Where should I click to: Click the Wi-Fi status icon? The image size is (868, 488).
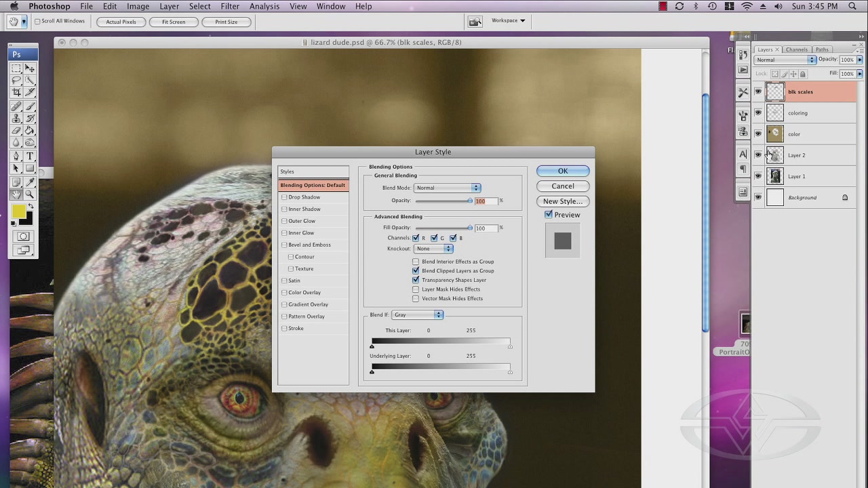747,6
